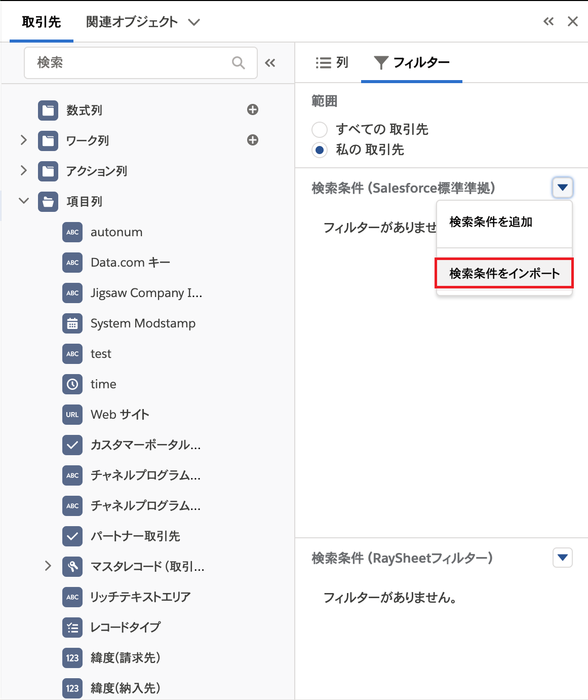Image resolution: width=588 pixels, height=700 pixels.
Task: Click the 123 icon for 緯度(請求先)
Action: tap(72, 657)
